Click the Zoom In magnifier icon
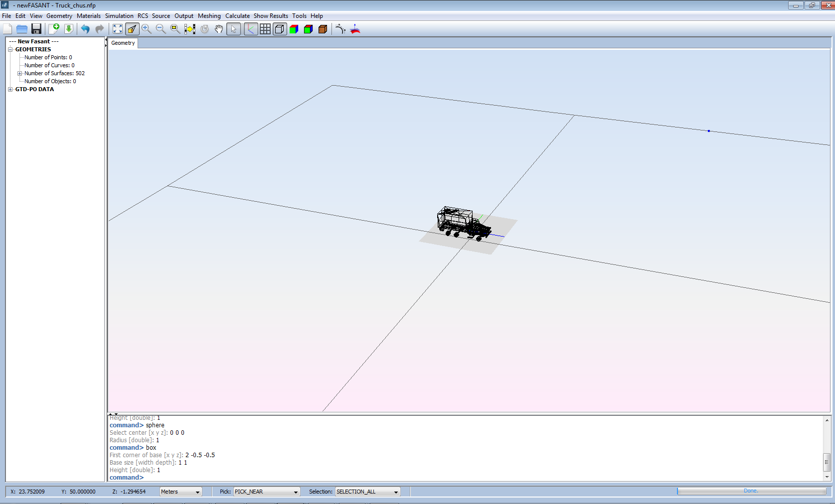 tap(146, 29)
